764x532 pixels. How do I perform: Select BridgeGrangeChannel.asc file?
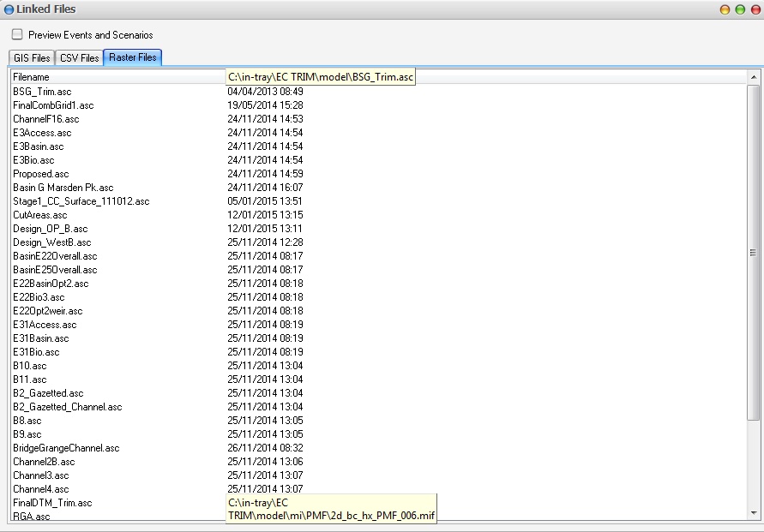66,448
